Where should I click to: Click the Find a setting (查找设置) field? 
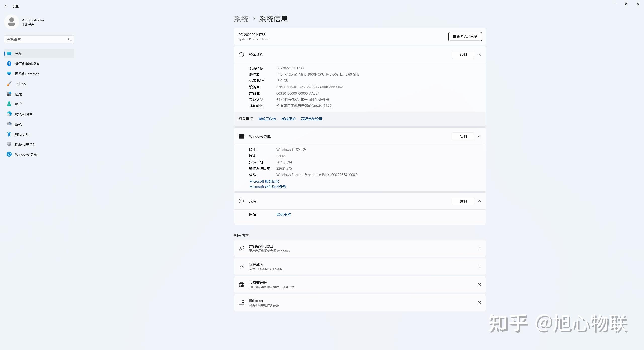tap(36, 39)
